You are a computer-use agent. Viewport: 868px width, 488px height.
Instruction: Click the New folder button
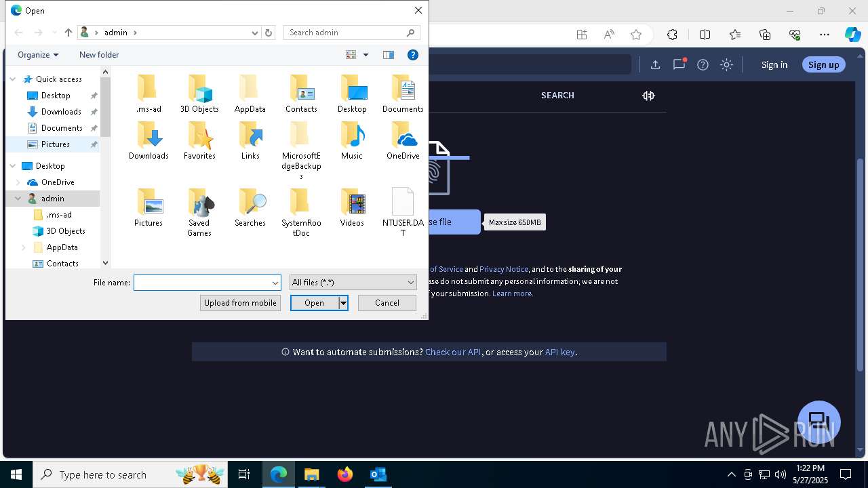(x=99, y=55)
